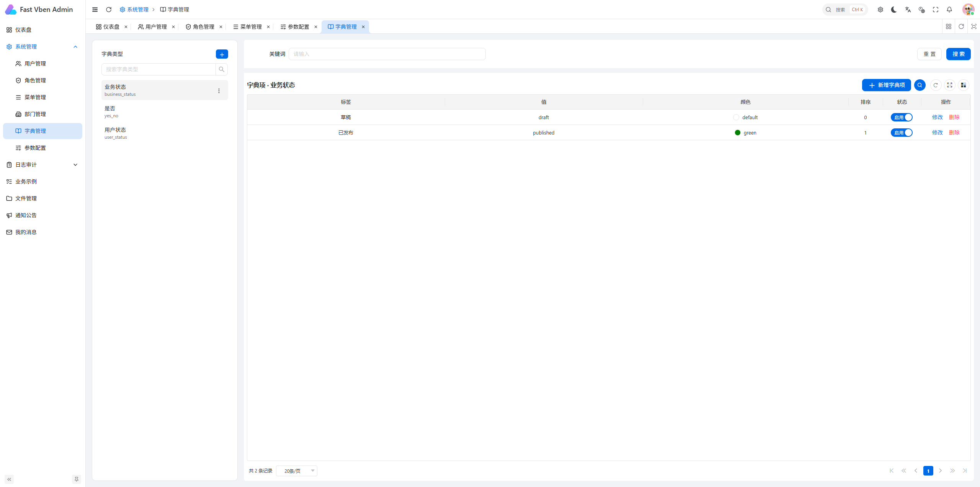This screenshot has width=980, height=487.
Task: Click 修改 for the 草稿 row
Action: coord(938,117)
